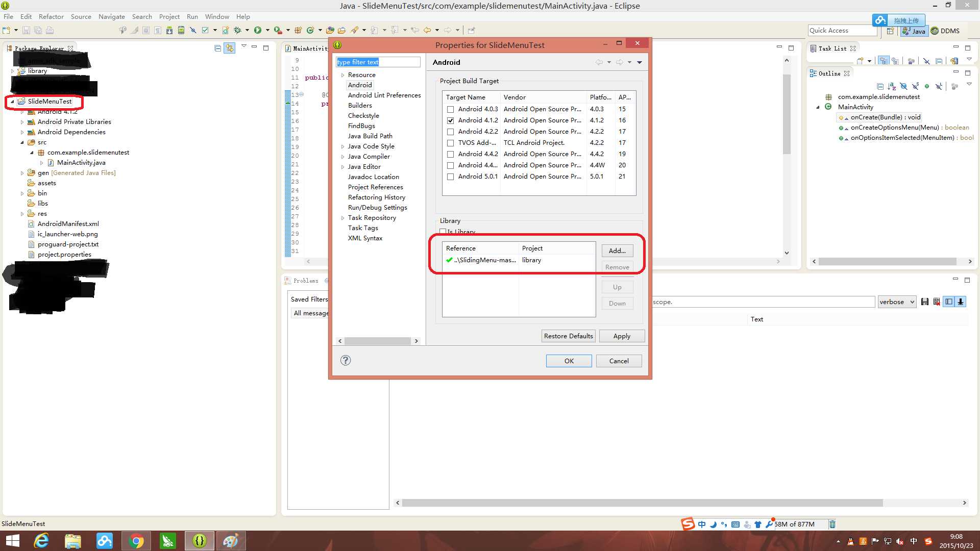Viewport: 980px width, 551px height.
Task: Expand Android Private Libraries node
Action: [x=22, y=122]
